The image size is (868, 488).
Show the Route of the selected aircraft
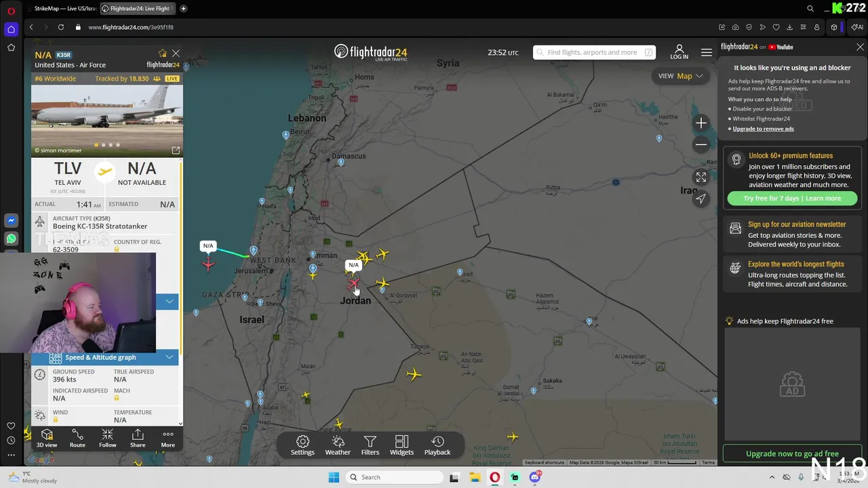click(x=77, y=439)
